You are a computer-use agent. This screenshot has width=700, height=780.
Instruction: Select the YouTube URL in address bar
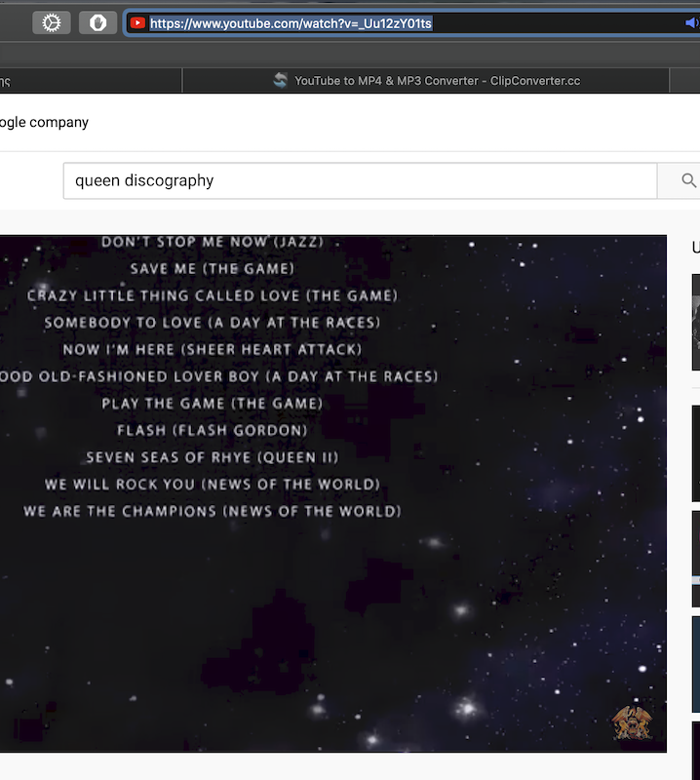pos(292,23)
